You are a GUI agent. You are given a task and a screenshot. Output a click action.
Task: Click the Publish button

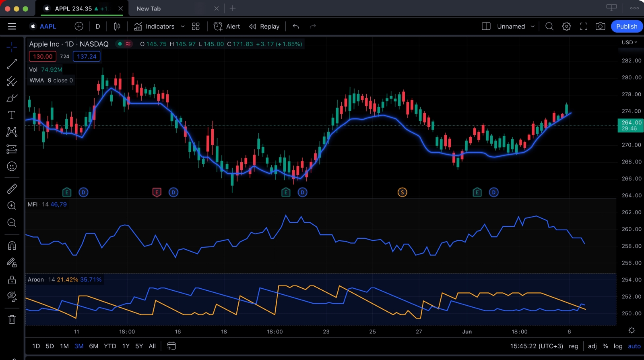coord(626,27)
